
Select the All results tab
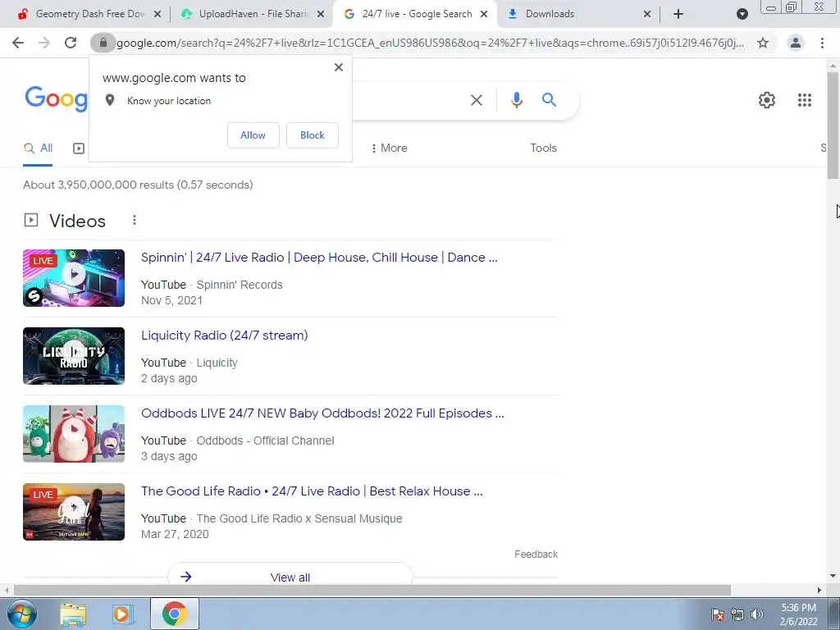click(x=38, y=148)
